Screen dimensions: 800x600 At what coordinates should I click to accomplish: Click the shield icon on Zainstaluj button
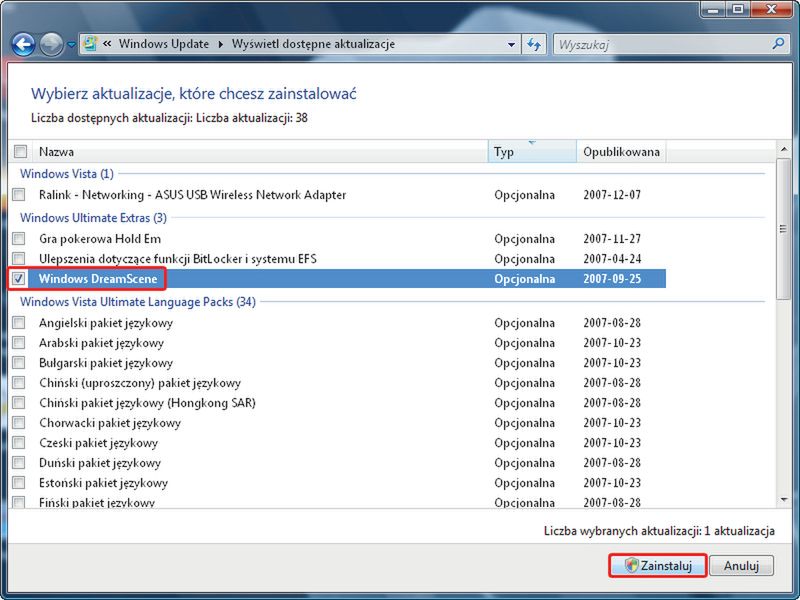[632, 565]
